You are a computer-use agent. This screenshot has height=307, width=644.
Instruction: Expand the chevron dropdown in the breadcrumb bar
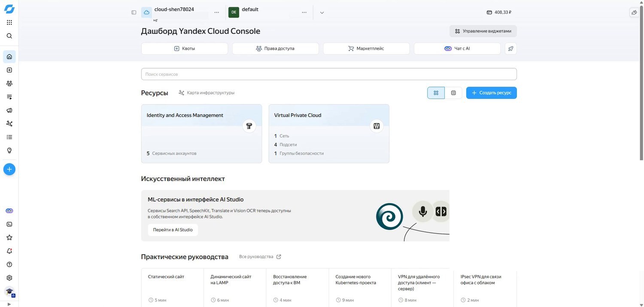coord(322,12)
